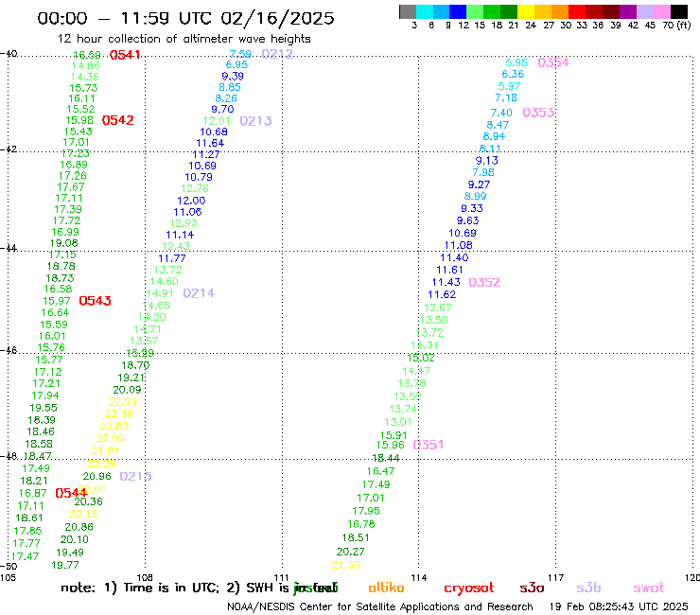Click the cyan wave height 5.95

[516, 62]
